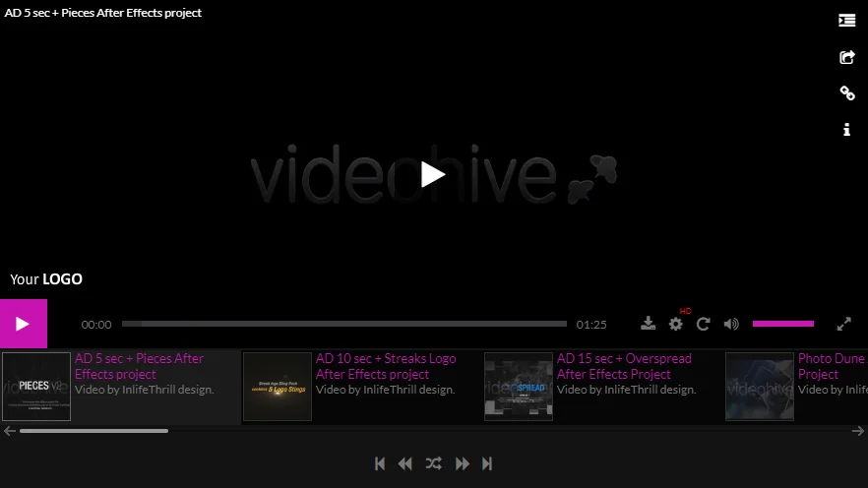Click the magenta play button
The width and height of the screenshot is (868, 488).
24,324
